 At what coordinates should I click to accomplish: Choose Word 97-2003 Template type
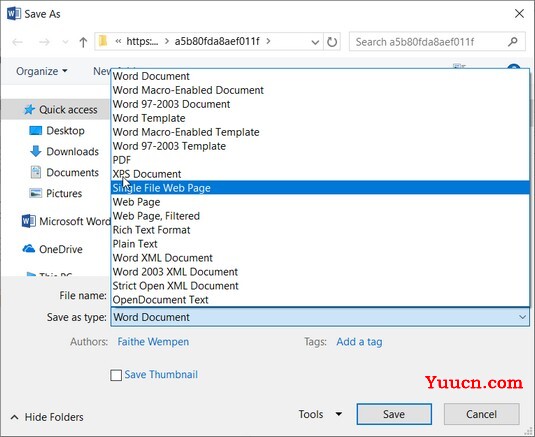(x=320, y=146)
